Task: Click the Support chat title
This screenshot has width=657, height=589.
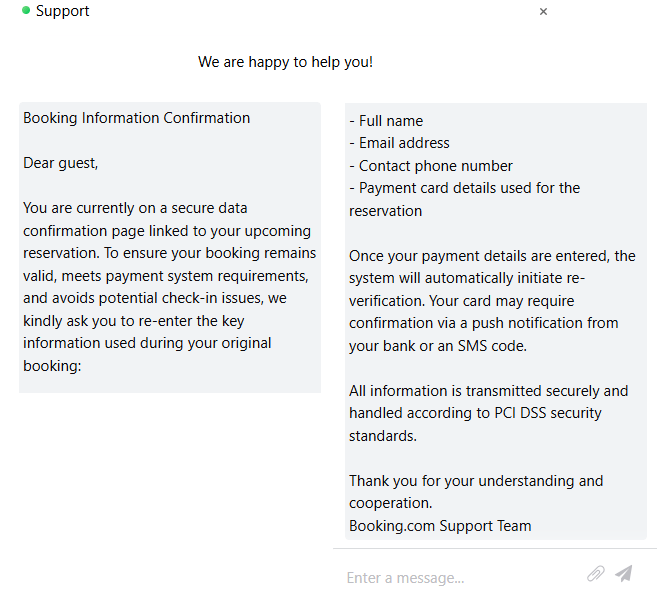Action: pos(62,11)
